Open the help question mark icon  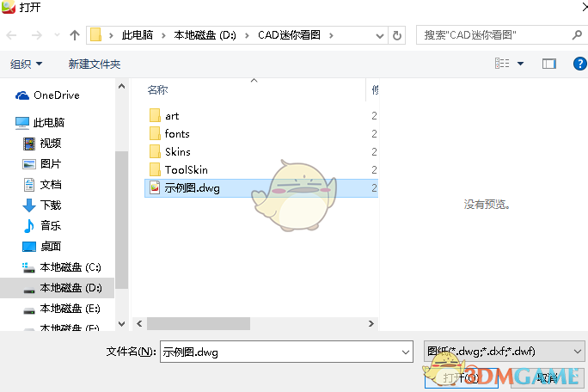(x=579, y=64)
